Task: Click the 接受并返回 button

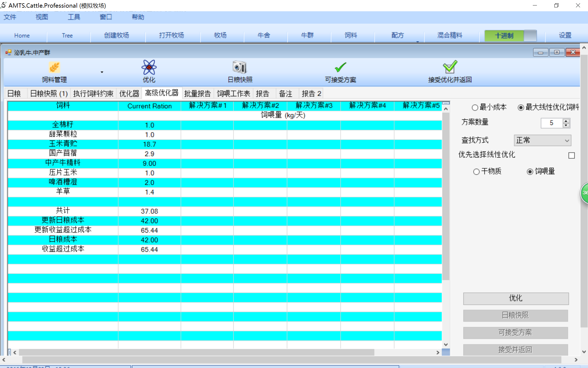Action: coord(516,350)
